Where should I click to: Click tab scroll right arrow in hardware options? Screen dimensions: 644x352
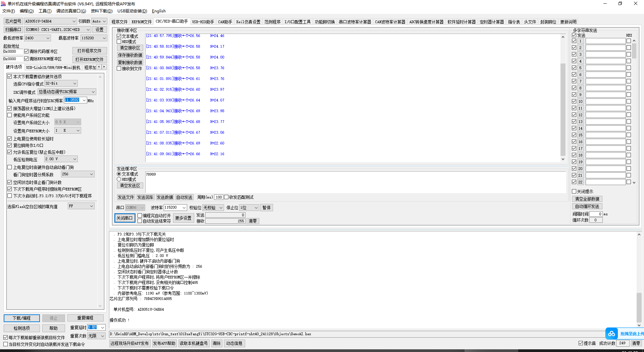[x=104, y=67]
